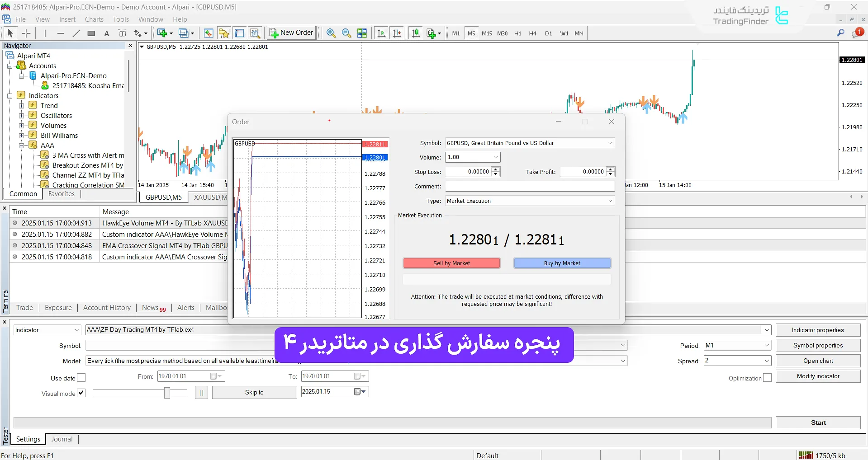Zoom out on the chart

346,33
